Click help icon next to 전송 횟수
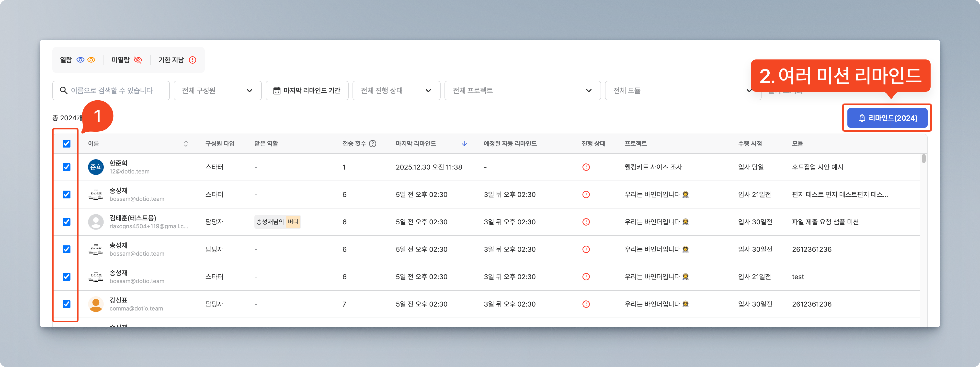The height and width of the screenshot is (367, 980). point(373,144)
